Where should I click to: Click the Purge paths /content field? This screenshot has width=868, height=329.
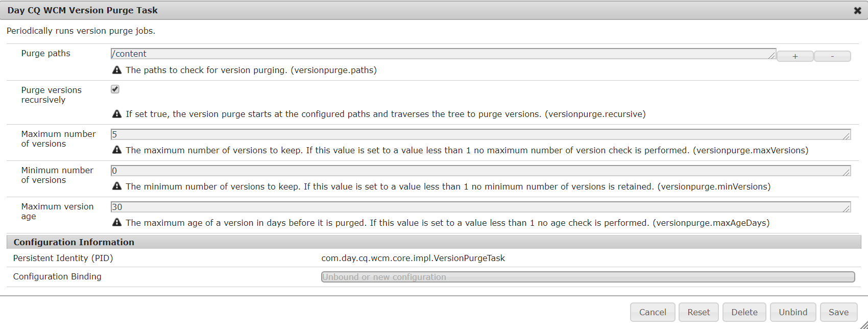tap(443, 54)
